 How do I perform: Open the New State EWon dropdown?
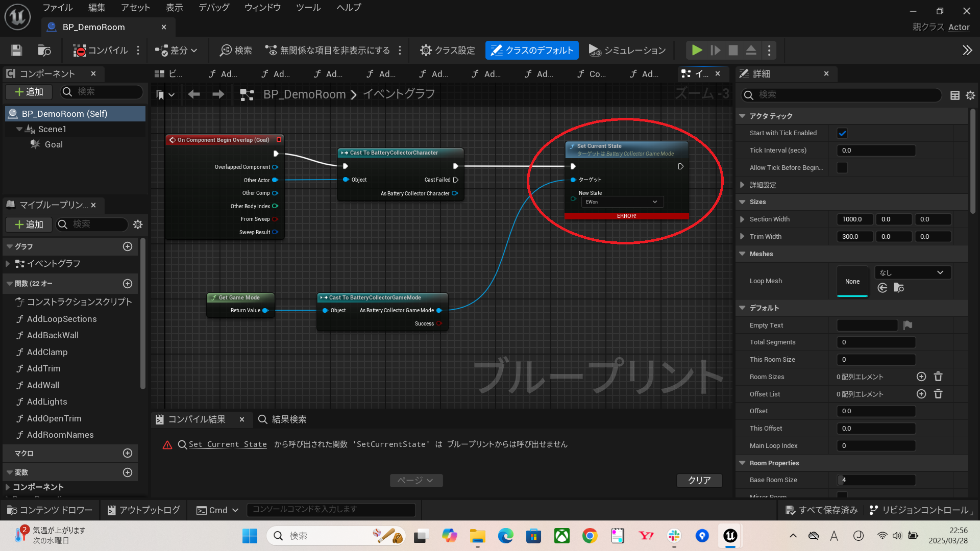coord(622,202)
